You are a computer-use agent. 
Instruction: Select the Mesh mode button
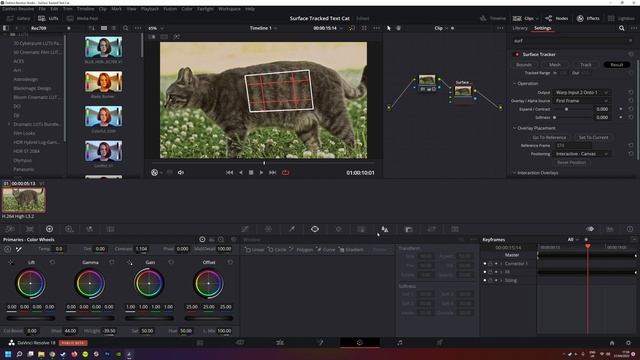coord(555,64)
